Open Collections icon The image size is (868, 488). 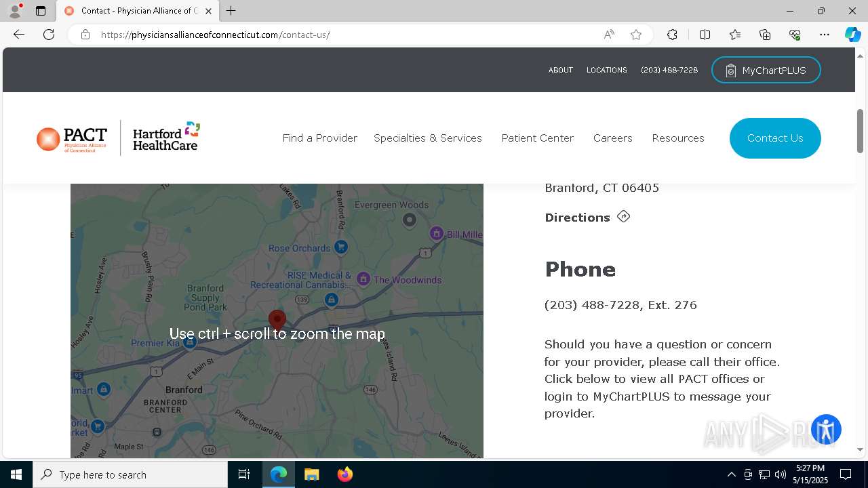pyautogui.click(x=765, y=35)
